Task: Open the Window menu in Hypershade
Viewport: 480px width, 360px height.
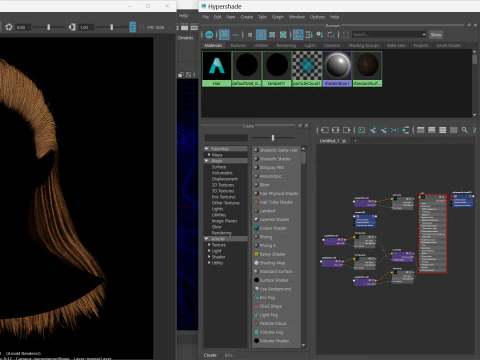Action: point(297,17)
